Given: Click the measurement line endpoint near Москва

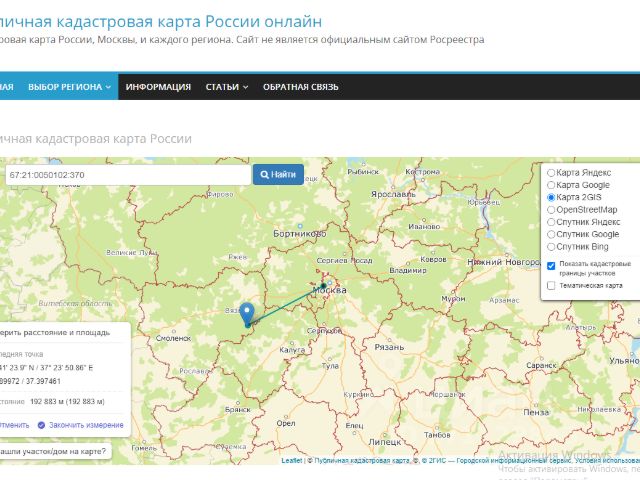Looking at the screenshot, I should coord(323,286).
